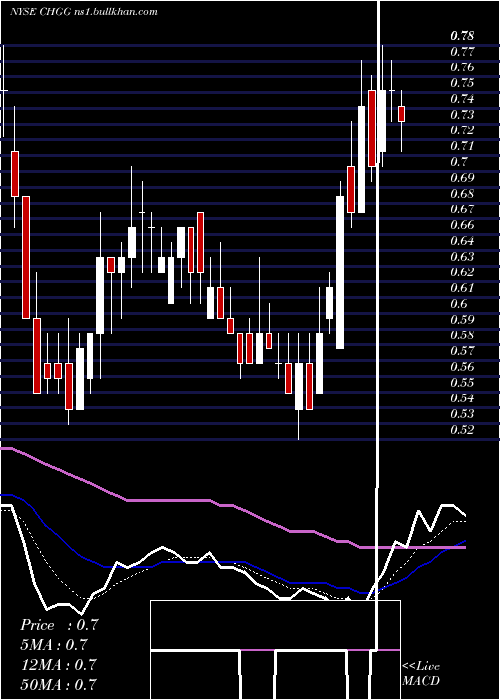
Task: Pick the 0.66 price axis value
Action: click(x=462, y=225)
